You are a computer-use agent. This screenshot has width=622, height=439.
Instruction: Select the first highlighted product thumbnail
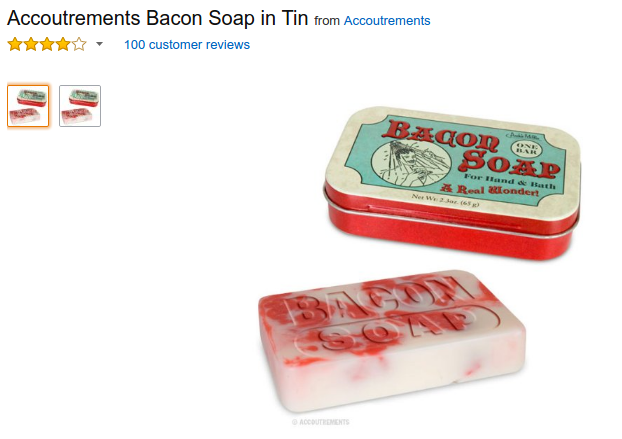(28, 106)
